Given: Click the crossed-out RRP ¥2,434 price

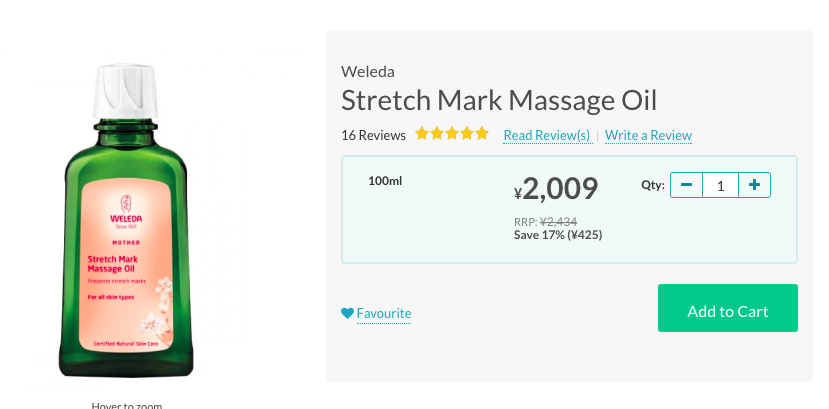Looking at the screenshot, I should click(x=558, y=222).
